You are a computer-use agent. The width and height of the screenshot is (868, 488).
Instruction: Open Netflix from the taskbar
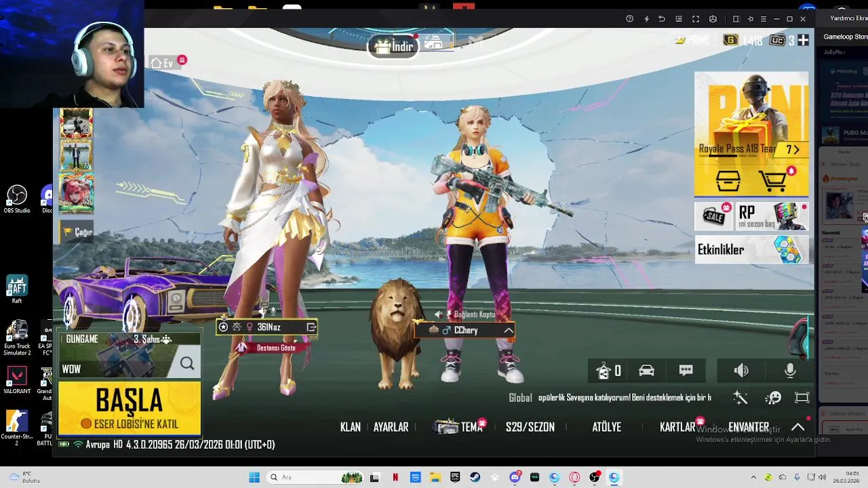(x=395, y=477)
